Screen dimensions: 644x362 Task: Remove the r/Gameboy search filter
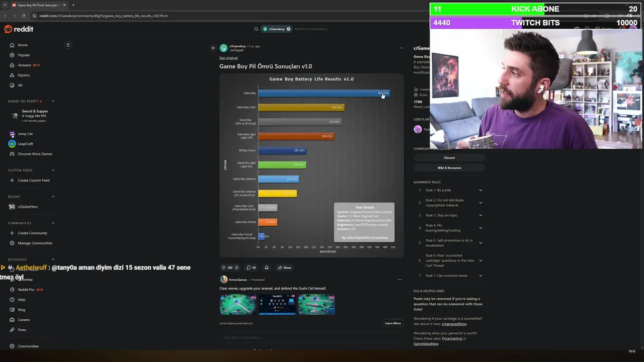click(x=288, y=29)
